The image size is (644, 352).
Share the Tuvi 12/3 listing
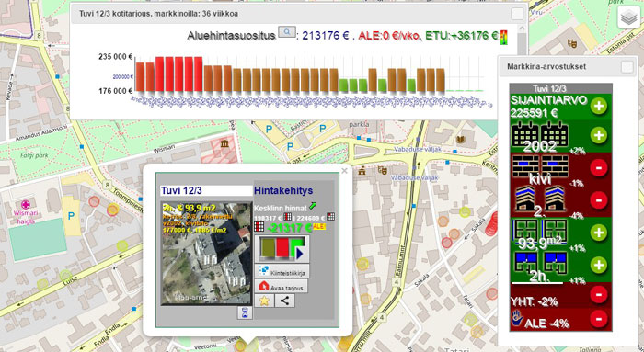[284, 301]
